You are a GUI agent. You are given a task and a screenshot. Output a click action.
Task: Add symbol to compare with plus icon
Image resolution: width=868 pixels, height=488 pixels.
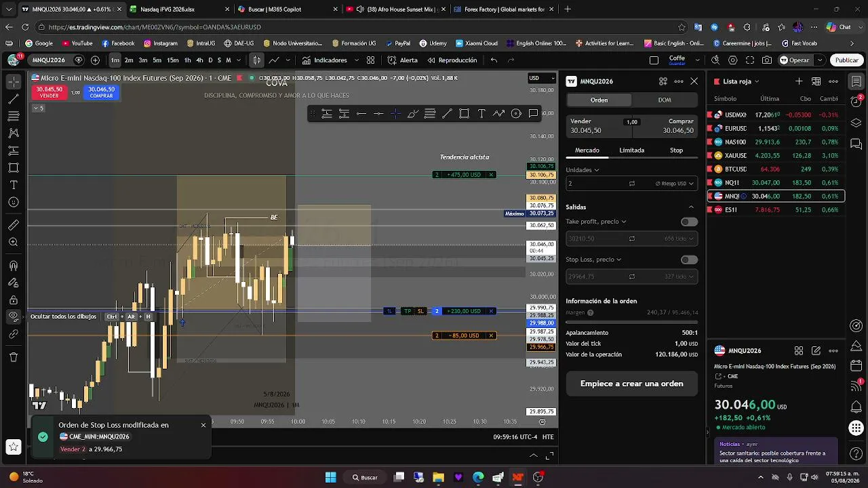[95, 60]
